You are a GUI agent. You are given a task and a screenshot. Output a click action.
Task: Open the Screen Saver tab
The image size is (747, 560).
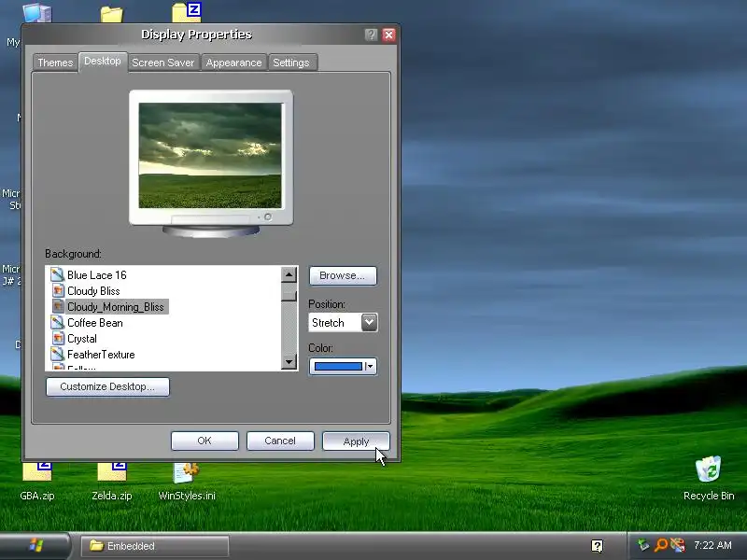click(162, 63)
